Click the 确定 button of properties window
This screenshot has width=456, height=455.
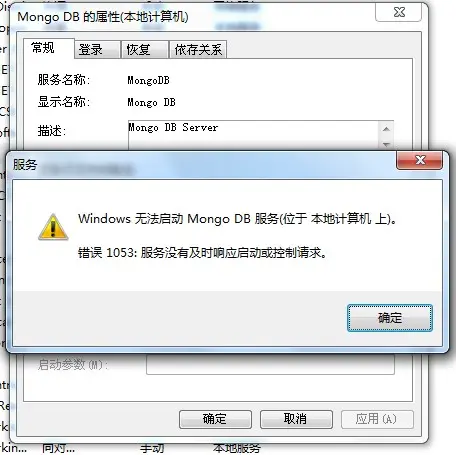click(215, 419)
